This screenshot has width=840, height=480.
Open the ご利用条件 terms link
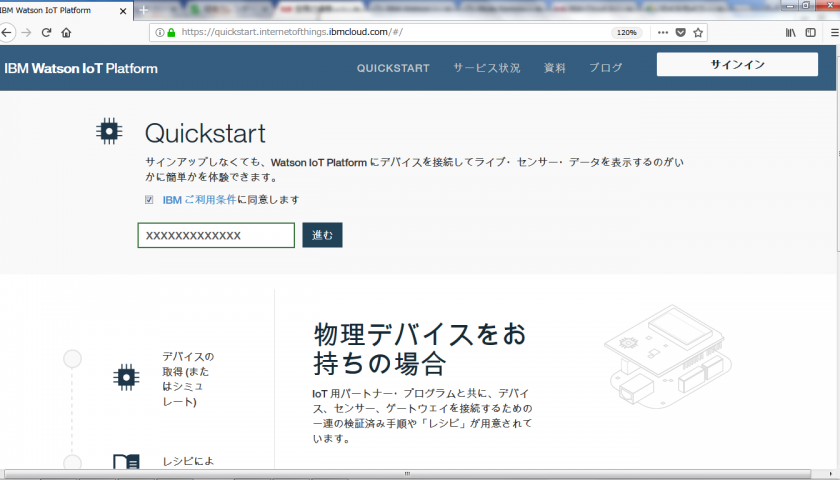(210, 200)
